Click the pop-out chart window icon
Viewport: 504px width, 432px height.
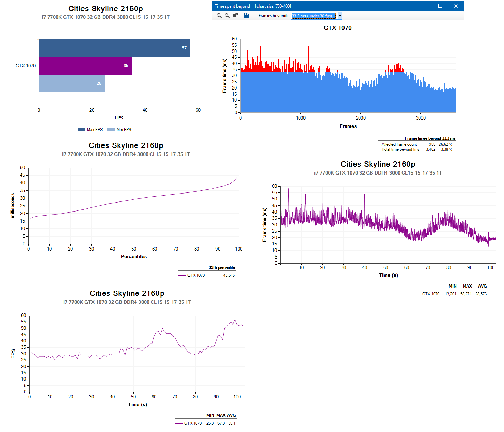[x=235, y=16]
